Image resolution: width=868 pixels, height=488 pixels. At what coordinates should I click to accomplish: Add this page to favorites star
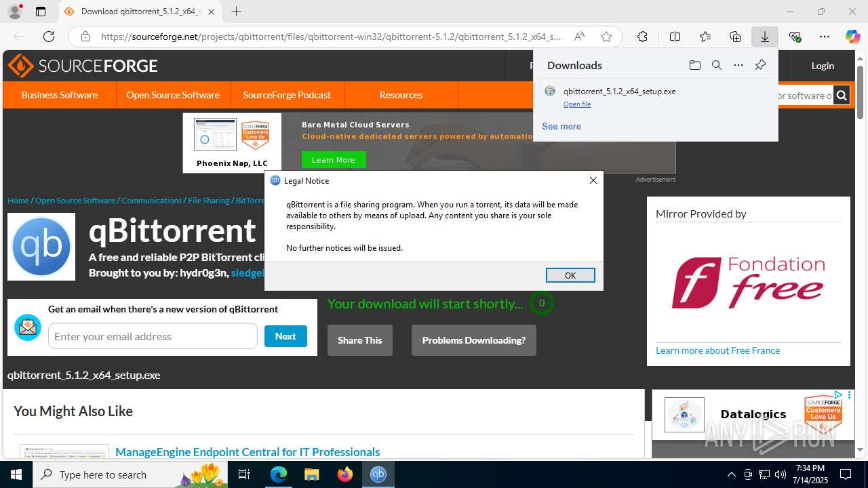click(606, 37)
